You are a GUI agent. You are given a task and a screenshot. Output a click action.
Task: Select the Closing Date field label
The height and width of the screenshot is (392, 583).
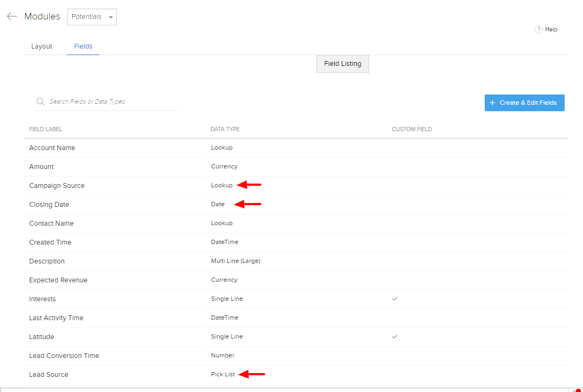pos(49,205)
